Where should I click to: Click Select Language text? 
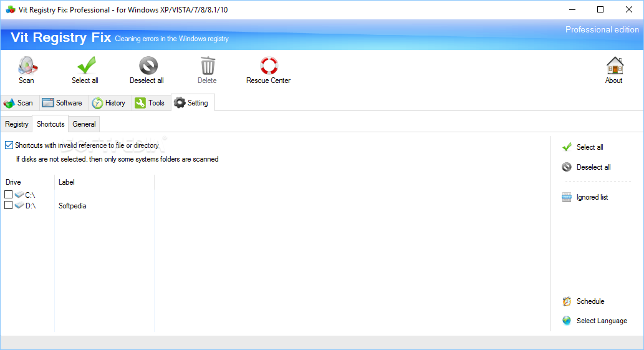click(602, 321)
